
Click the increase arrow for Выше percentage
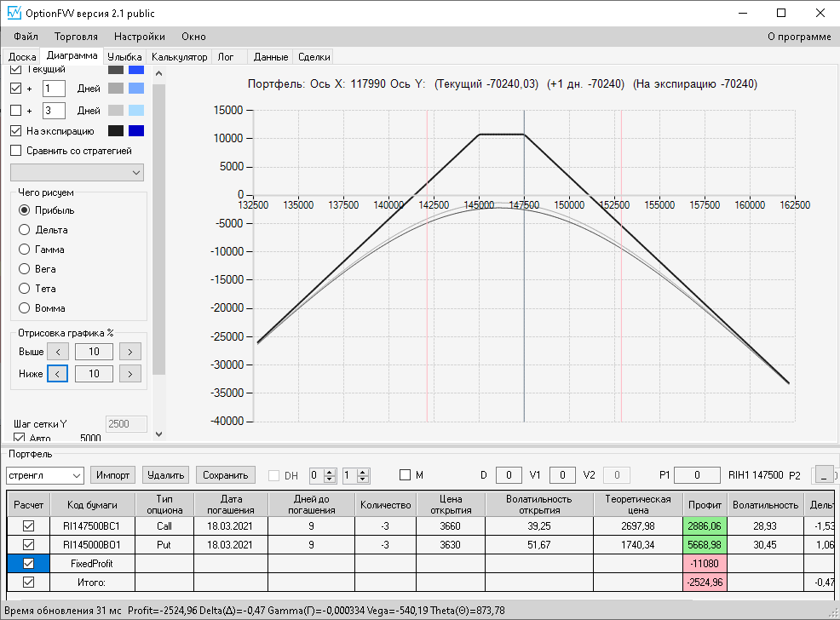[x=129, y=351]
